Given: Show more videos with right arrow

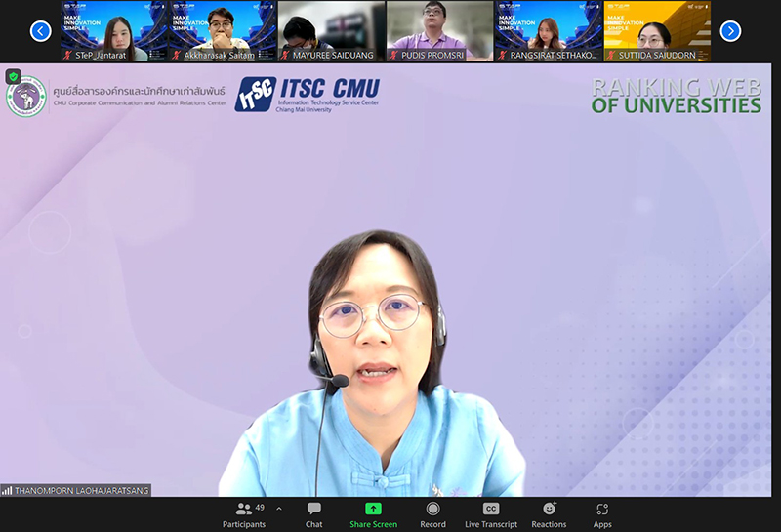Looking at the screenshot, I should point(730,31).
